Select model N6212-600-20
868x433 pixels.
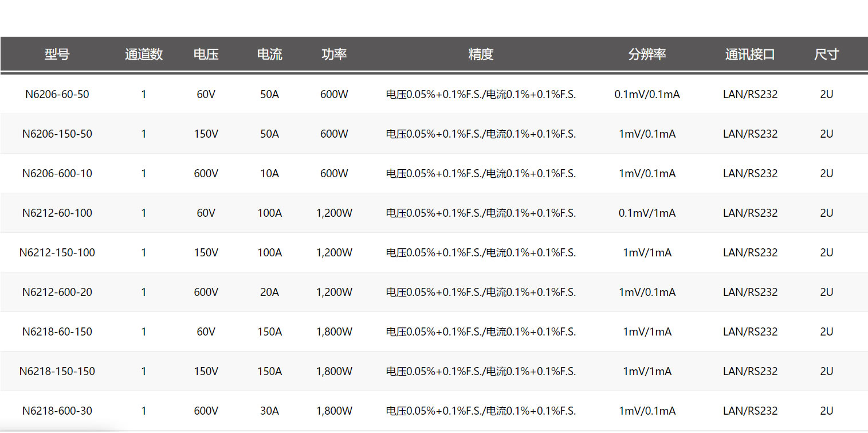[57, 292]
